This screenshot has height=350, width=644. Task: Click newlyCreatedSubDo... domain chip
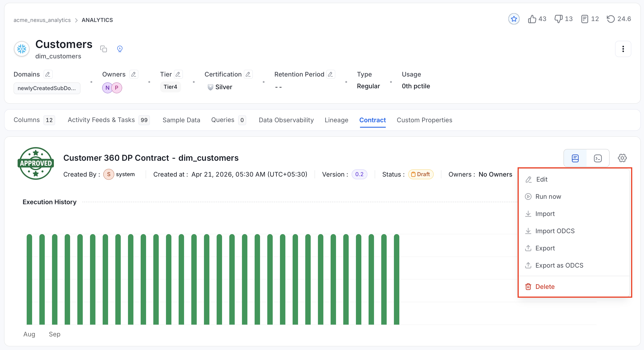[x=47, y=88]
